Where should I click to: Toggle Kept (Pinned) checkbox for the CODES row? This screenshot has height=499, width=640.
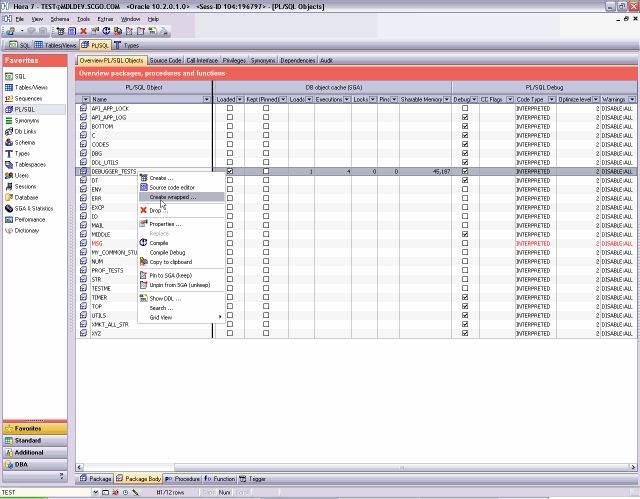point(266,144)
